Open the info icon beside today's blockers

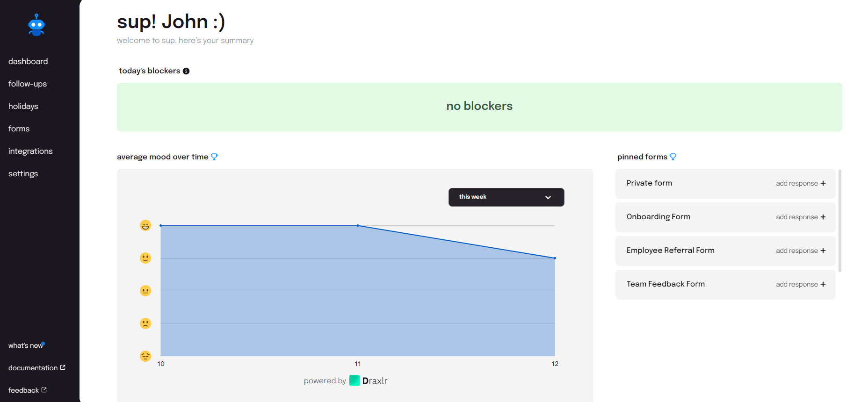[186, 71]
